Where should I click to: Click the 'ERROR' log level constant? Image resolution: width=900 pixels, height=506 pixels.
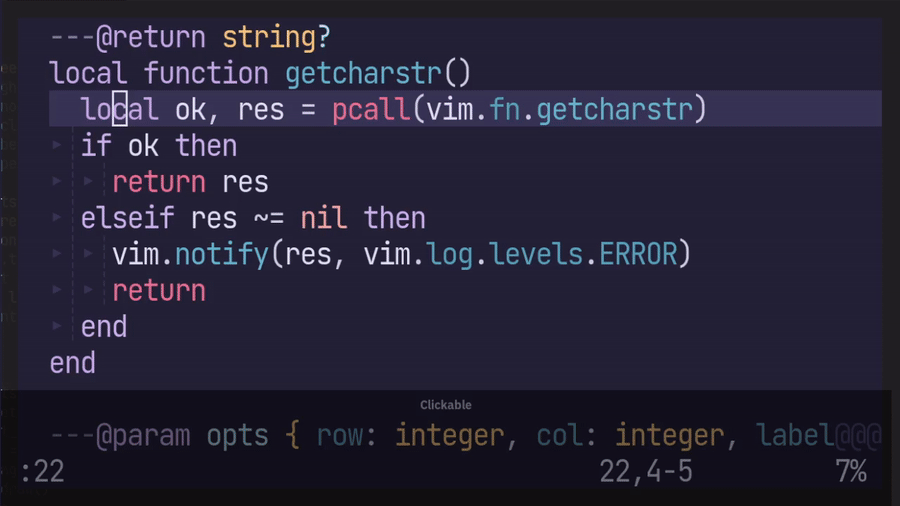[638, 254]
